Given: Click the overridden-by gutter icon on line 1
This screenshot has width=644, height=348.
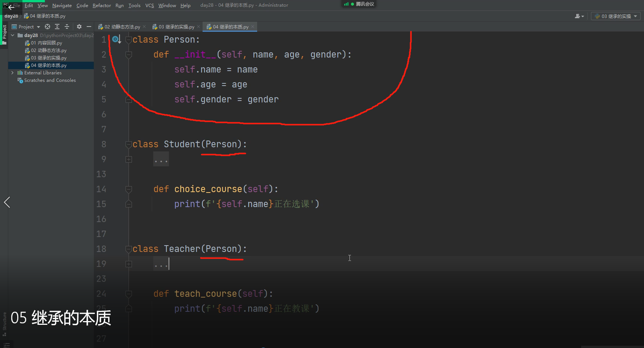Looking at the screenshot, I should tap(116, 39).
